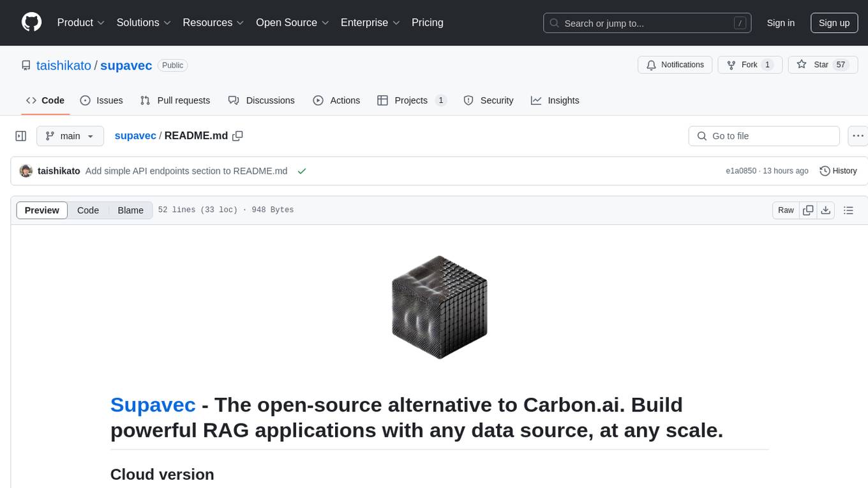Click the Sign in link
The image size is (868, 488).
781,23
